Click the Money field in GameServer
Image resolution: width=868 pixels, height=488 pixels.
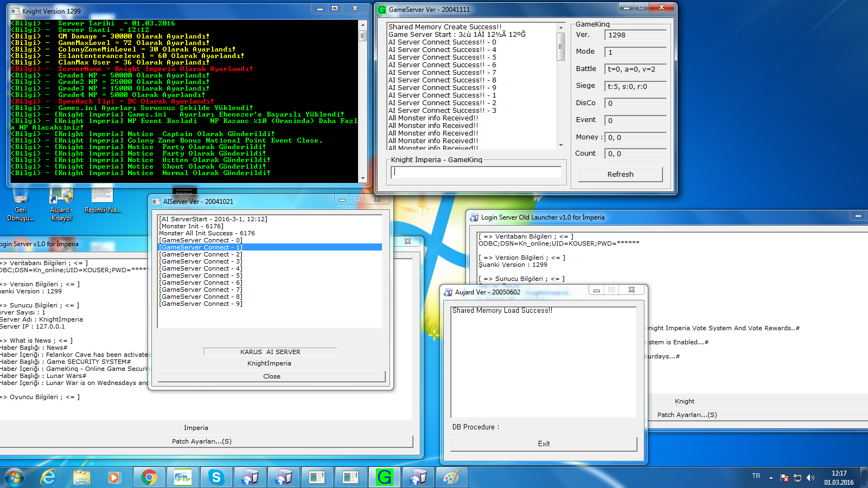635,137
